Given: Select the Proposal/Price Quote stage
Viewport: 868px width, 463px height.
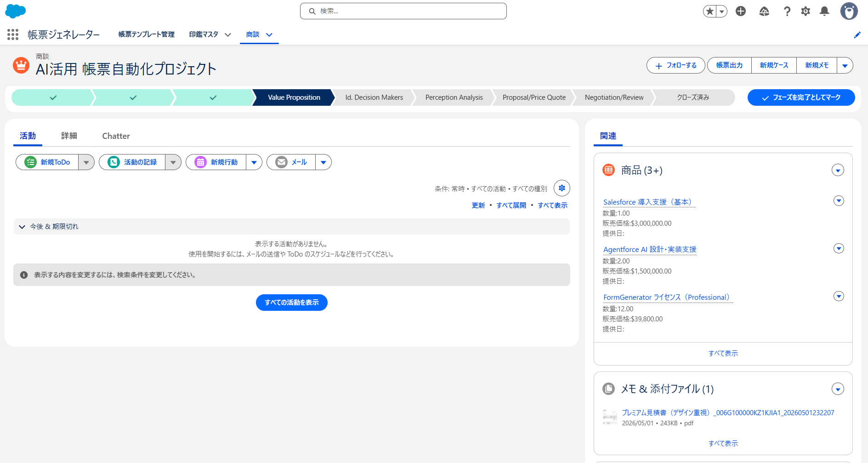Looking at the screenshot, I should (534, 97).
